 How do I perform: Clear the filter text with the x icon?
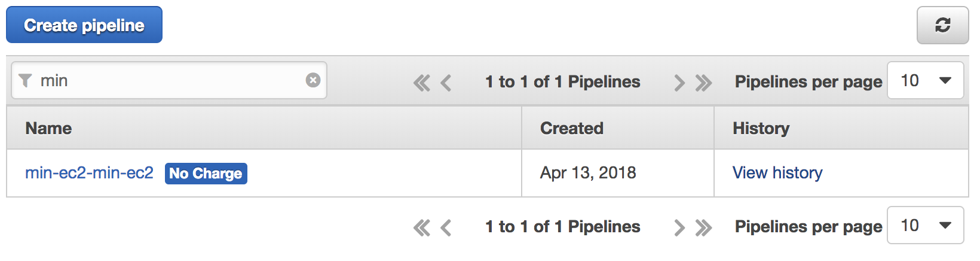tap(313, 80)
